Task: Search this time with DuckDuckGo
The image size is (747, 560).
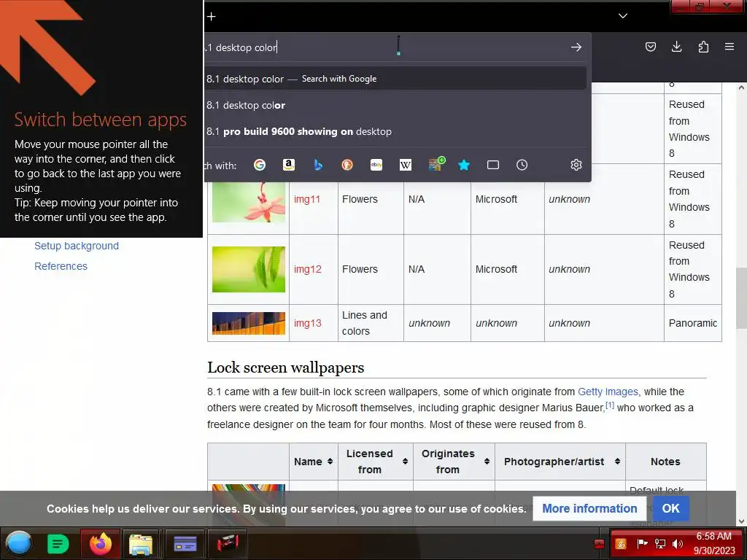Action: point(347,166)
